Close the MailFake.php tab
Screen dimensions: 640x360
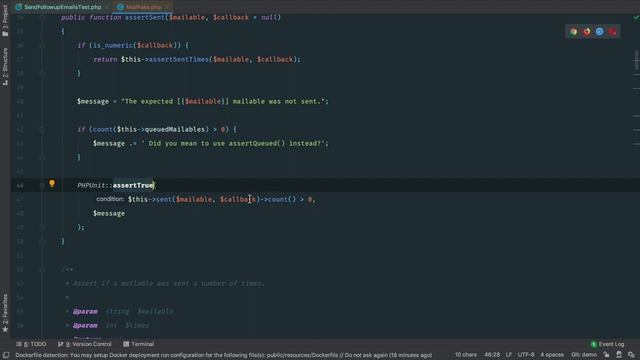167,7
